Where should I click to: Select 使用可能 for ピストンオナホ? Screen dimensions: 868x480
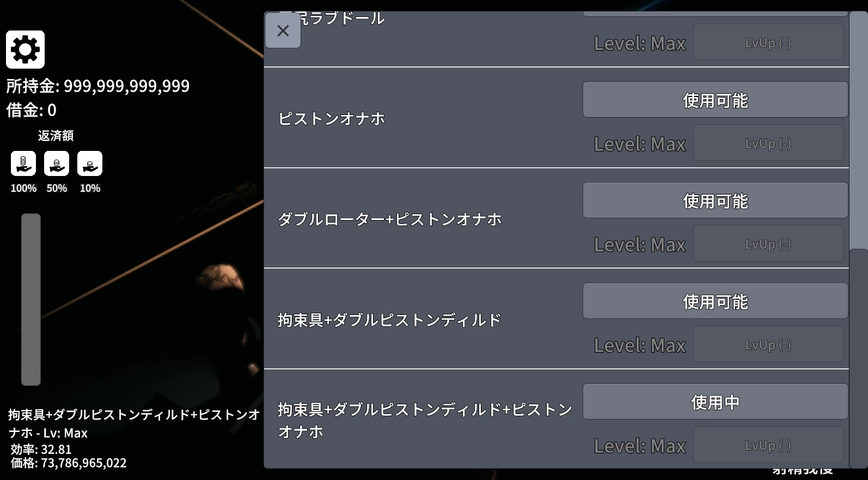(715, 100)
